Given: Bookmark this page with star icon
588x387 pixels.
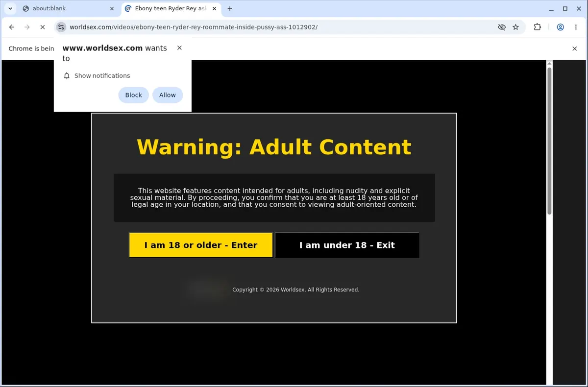Looking at the screenshot, I should click(x=515, y=27).
